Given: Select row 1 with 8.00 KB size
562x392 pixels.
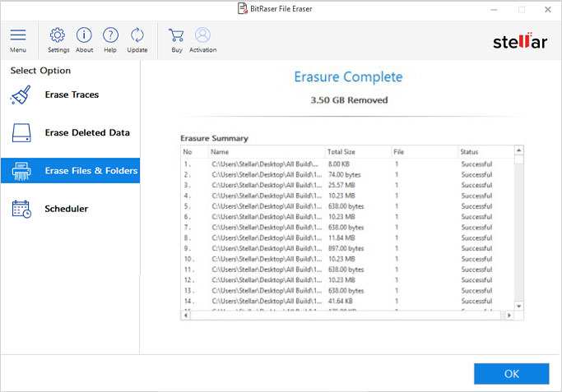Looking at the screenshot, I should (x=347, y=164).
